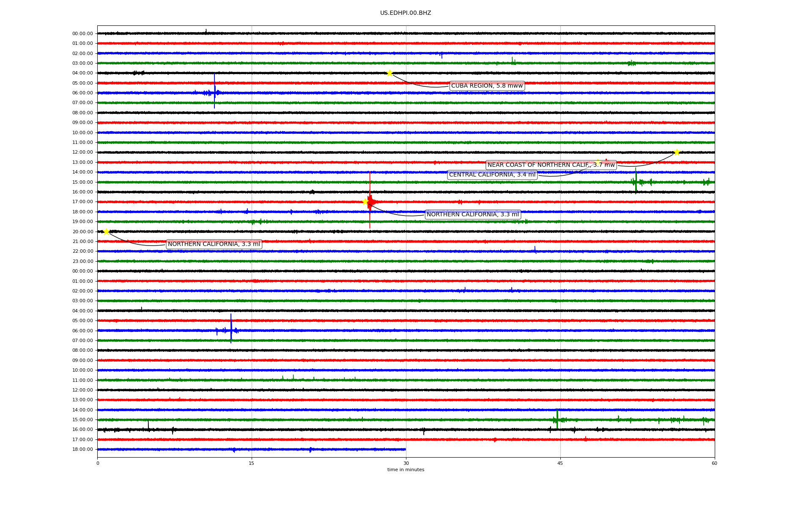Click the 19:00:00 row time label
Viewport: 812px width, 508px height.
(82, 222)
